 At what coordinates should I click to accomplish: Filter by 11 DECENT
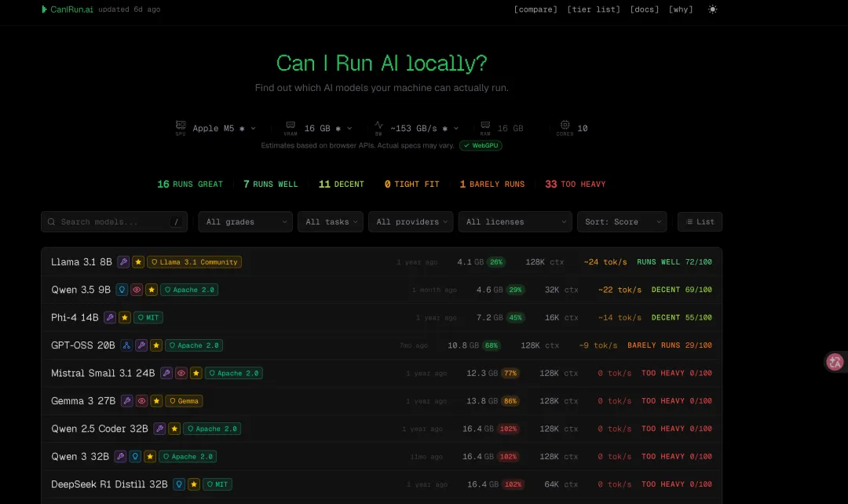(342, 184)
